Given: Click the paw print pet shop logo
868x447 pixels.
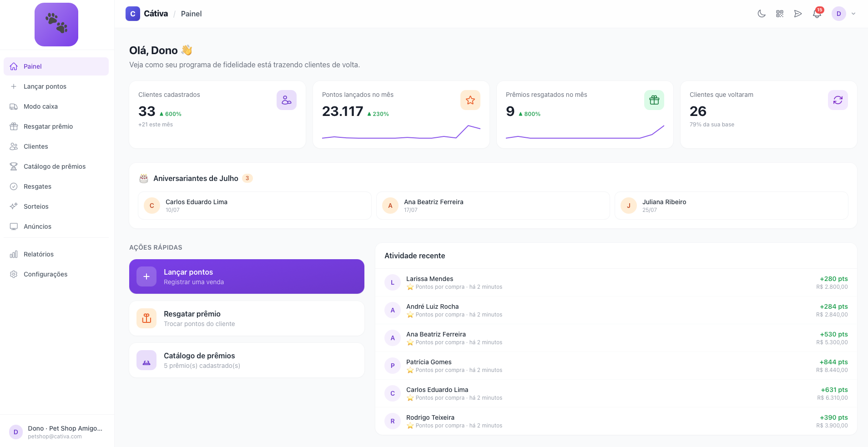Looking at the screenshot, I should click(56, 25).
